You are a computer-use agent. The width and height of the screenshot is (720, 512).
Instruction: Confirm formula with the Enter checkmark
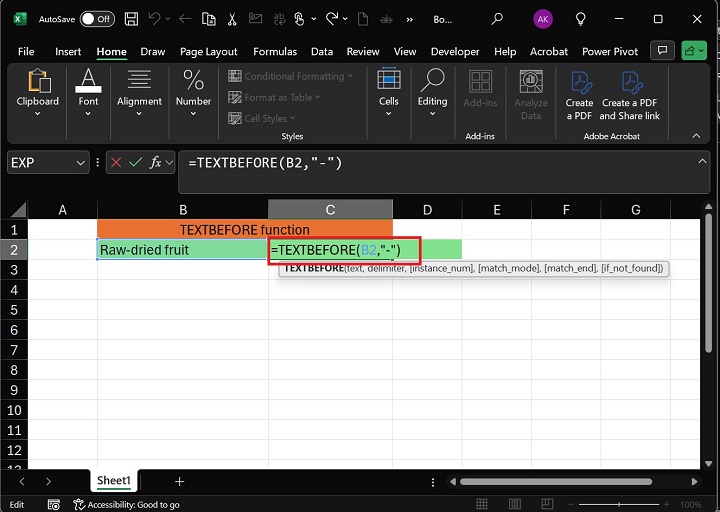(x=135, y=162)
